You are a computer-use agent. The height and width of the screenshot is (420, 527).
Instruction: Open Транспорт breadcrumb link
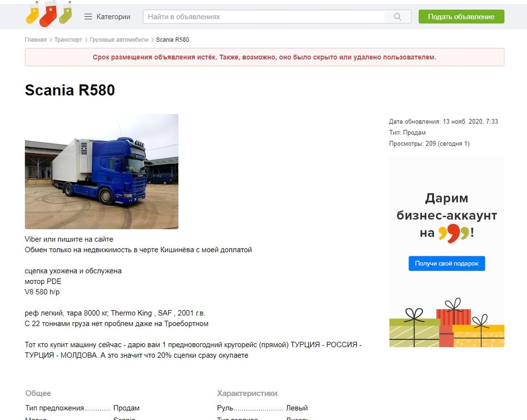[68, 40]
